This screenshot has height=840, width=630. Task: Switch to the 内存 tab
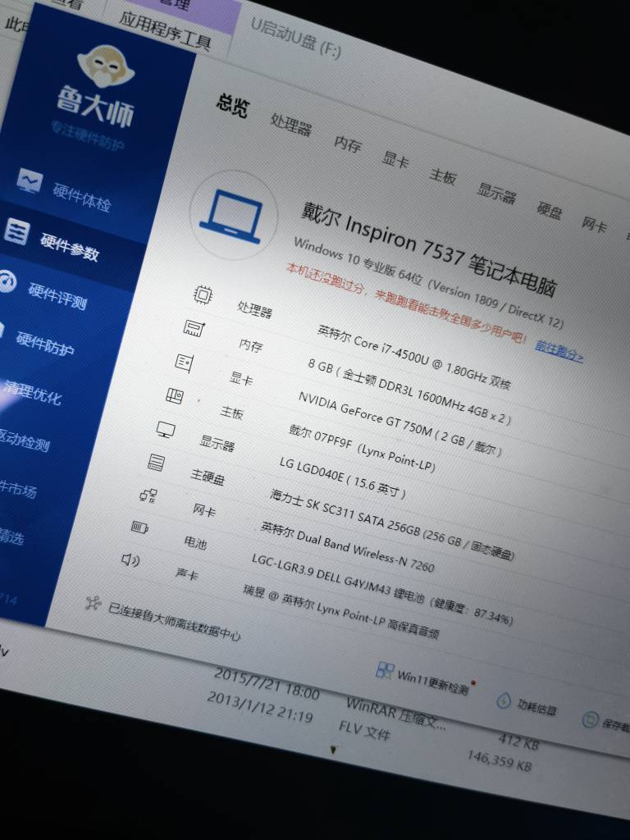coord(348,144)
